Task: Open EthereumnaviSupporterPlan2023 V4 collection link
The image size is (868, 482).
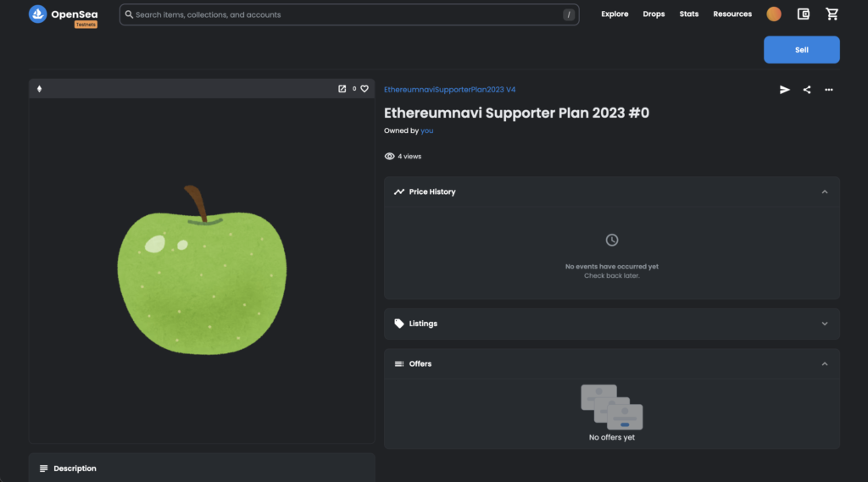Action: (449, 89)
